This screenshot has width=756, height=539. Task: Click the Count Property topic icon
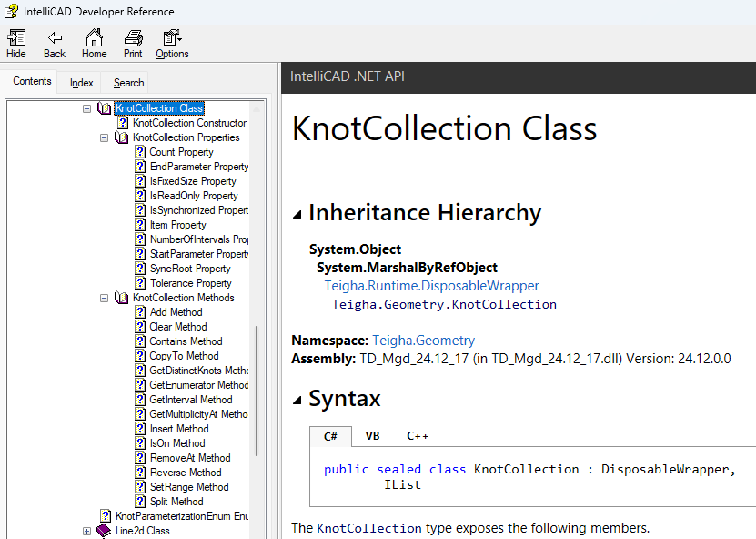coord(140,152)
